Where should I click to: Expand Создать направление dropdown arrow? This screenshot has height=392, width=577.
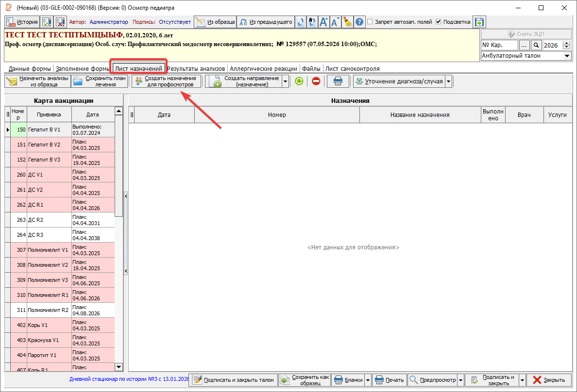(285, 82)
